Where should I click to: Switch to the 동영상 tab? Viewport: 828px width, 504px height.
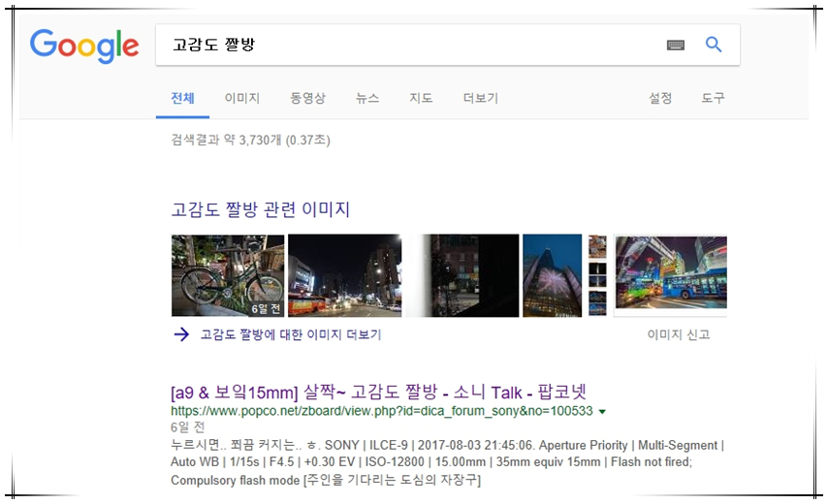(x=307, y=98)
